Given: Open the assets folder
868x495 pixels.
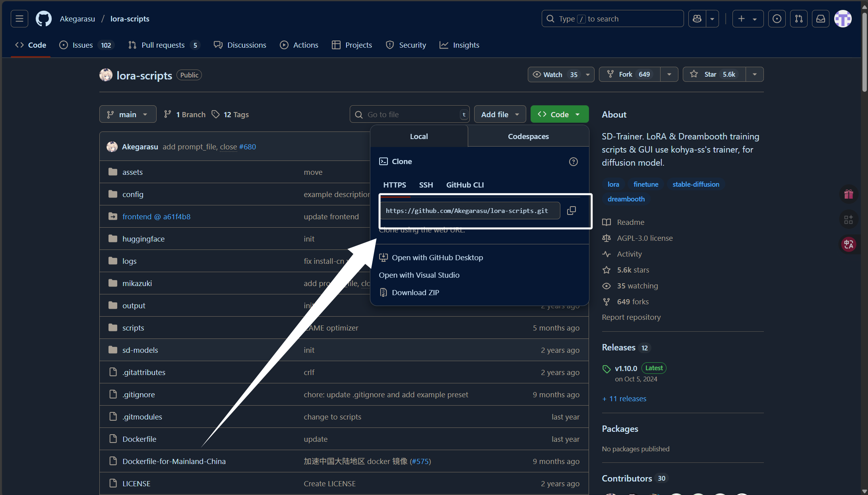Looking at the screenshot, I should pos(132,172).
